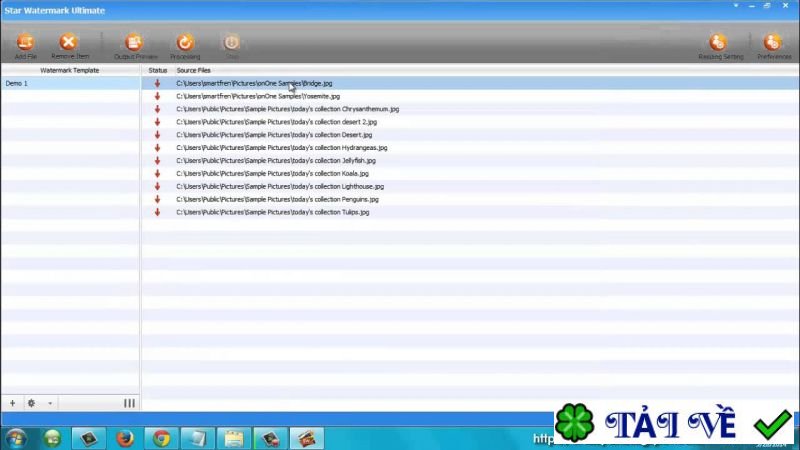Image resolution: width=800 pixels, height=450 pixels.
Task: Click the status arrow for Hydrangeas.jpg
Action: 157,147
